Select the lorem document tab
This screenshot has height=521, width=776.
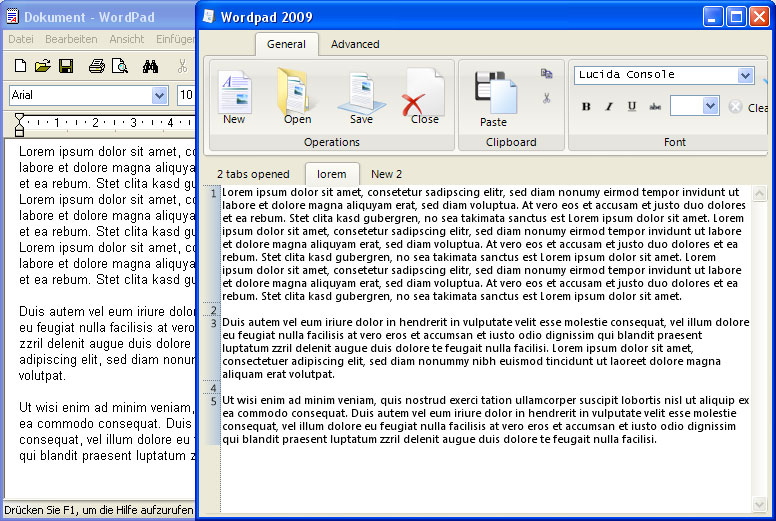coord(332,174)
